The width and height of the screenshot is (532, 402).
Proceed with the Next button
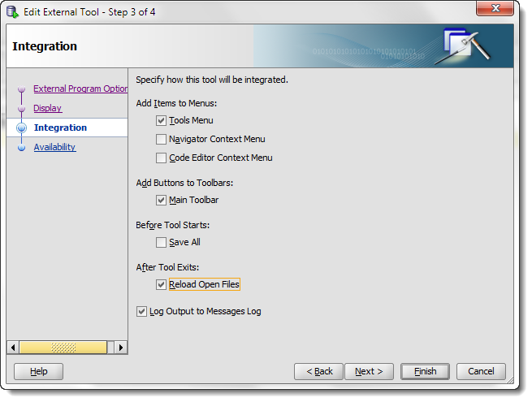pyautogui.click(x=369, y=371)
